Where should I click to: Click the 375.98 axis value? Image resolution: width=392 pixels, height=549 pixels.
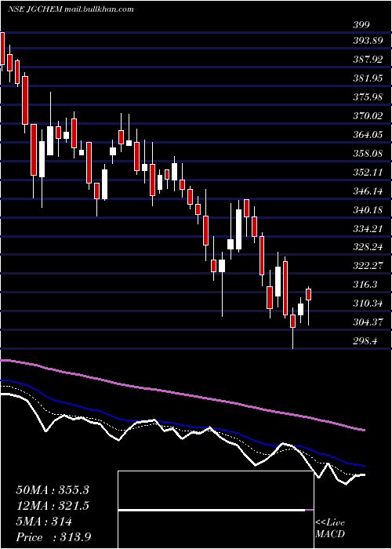point(367,97)
